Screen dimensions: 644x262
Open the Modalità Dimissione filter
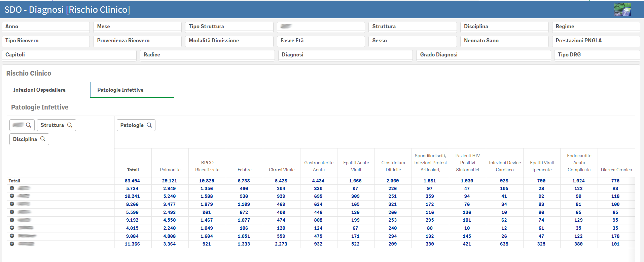point(229,41)
